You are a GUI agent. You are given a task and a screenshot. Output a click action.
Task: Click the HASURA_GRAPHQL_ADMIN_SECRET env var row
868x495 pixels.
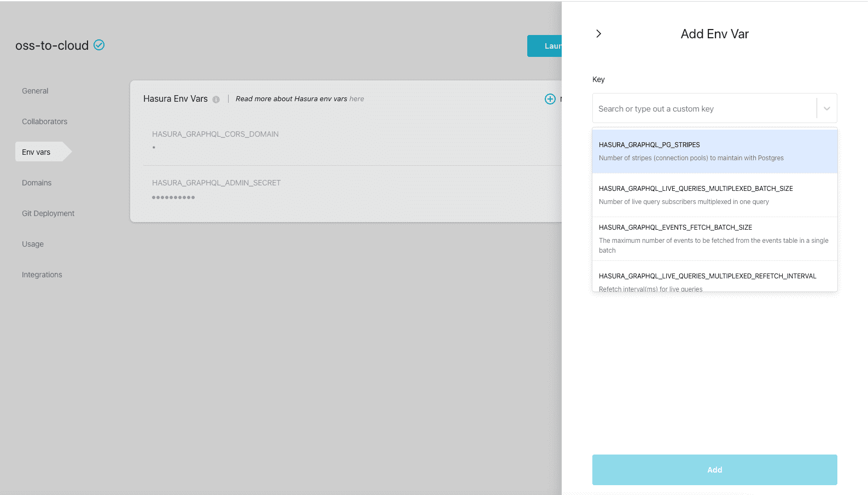(352, 189)
